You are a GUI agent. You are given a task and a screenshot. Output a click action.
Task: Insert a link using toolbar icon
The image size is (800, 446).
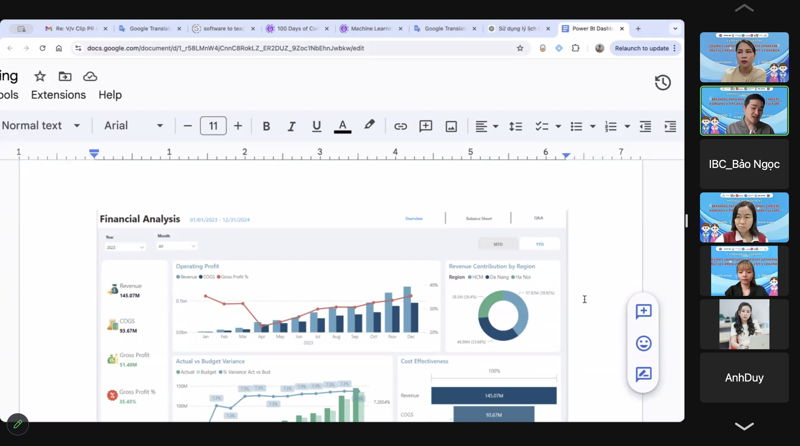pyautogui.click(x=400, y=126)
